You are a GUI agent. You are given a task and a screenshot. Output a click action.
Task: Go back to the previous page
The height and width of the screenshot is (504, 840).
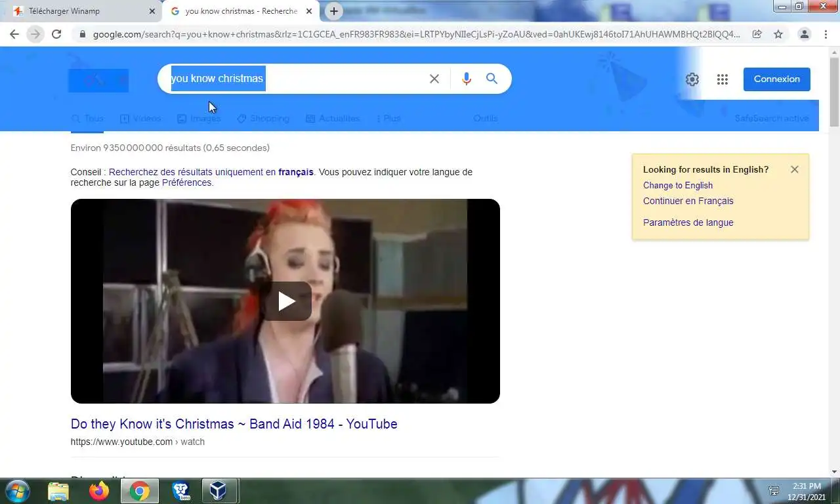point(14,34)
